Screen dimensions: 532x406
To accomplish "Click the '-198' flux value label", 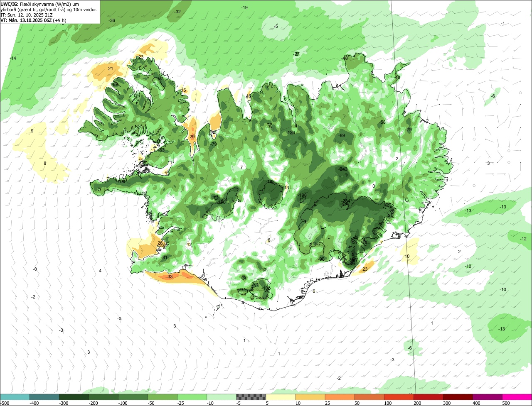I will [302, 195].
